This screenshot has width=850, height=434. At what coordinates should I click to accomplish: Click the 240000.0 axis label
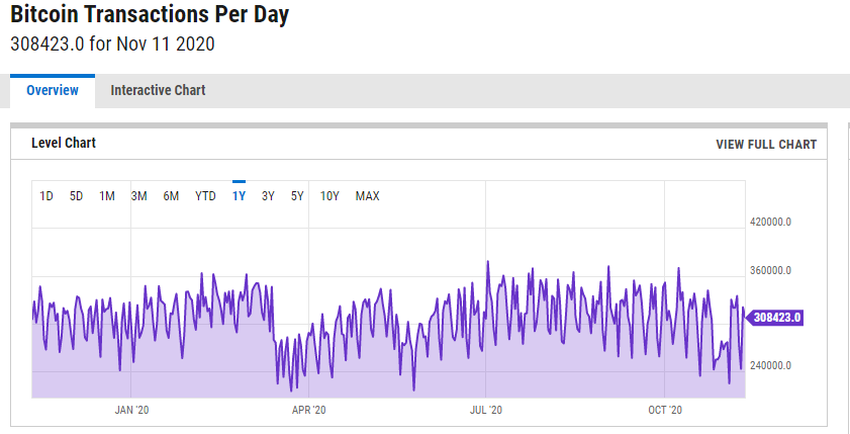[771, 366]
